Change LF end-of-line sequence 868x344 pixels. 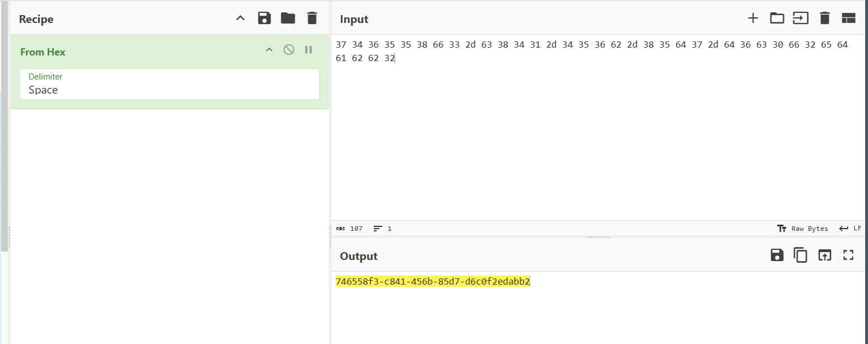coord(850,229)
